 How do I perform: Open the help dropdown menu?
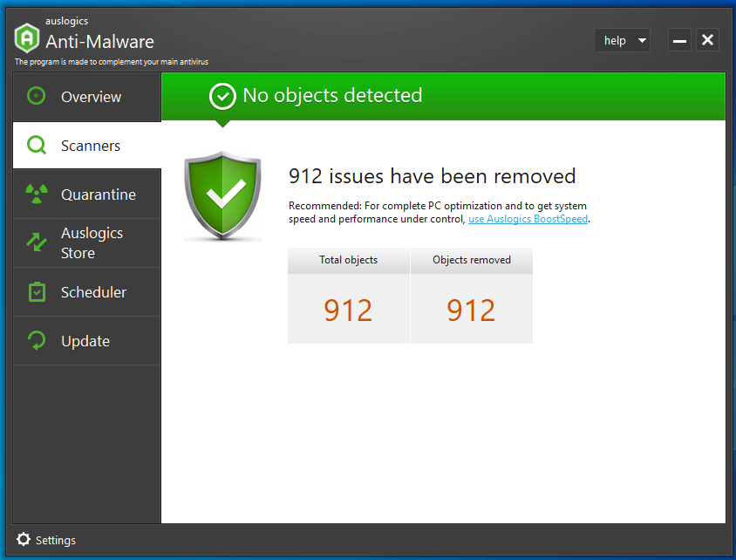(x=615, y=40)
